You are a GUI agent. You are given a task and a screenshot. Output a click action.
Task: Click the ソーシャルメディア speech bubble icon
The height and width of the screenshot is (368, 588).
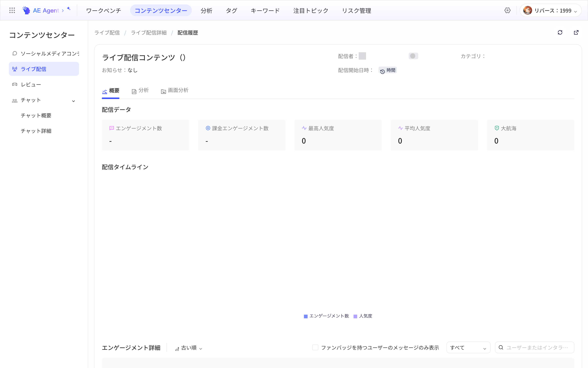[15, 53]
